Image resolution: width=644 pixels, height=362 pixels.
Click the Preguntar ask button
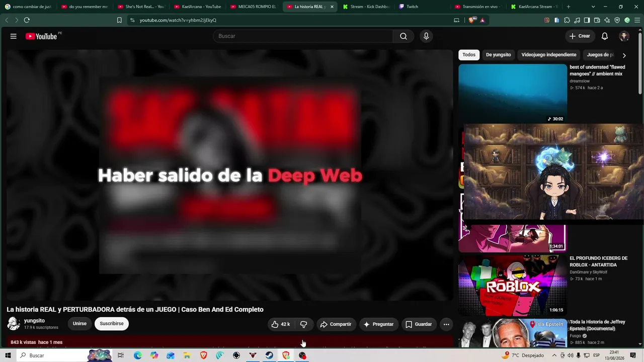(379, 324)
